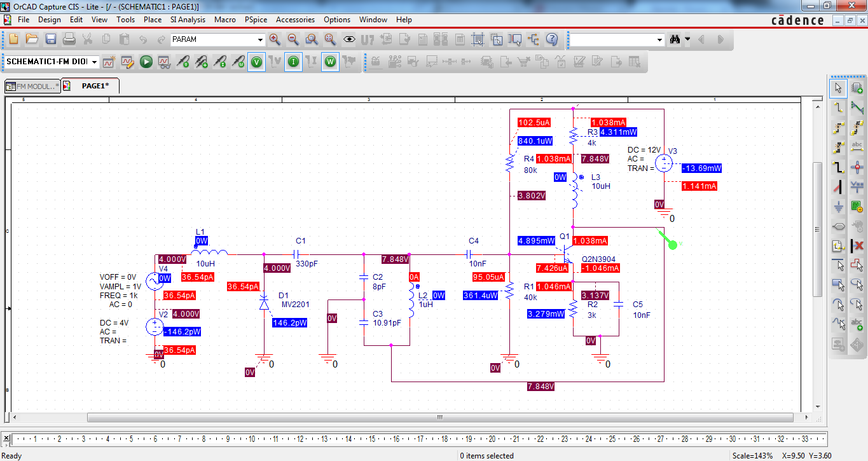
Task: Click the zoom in magnifier icon
Action: pos(275,39)
